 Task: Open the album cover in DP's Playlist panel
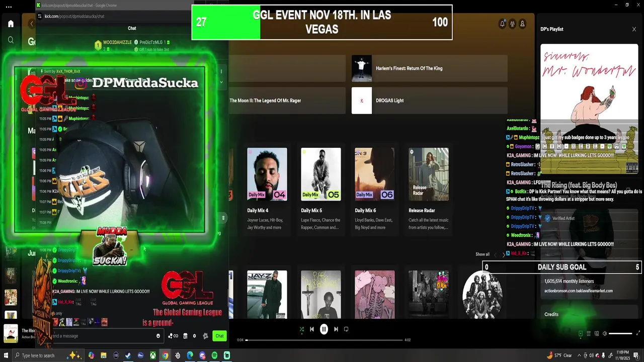589,108
